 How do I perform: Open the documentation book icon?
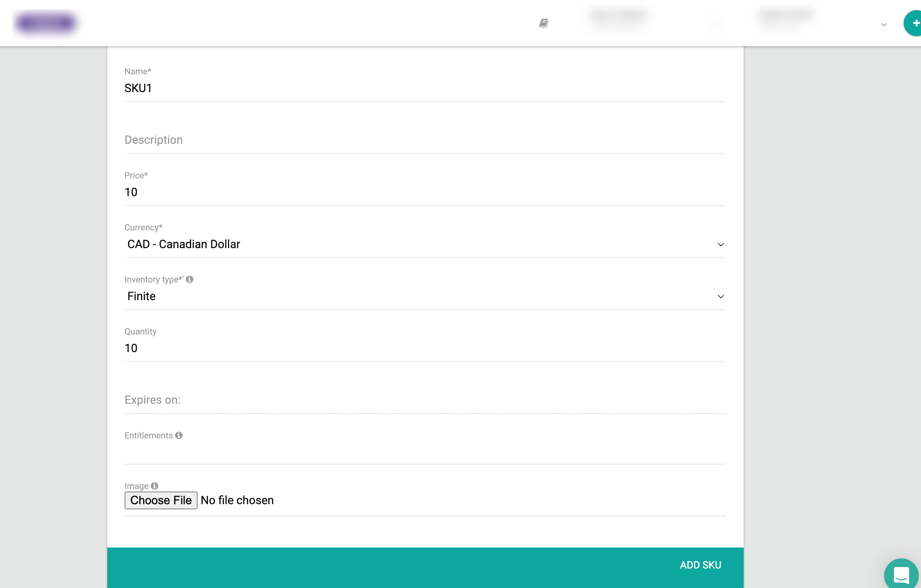(544, 23)
